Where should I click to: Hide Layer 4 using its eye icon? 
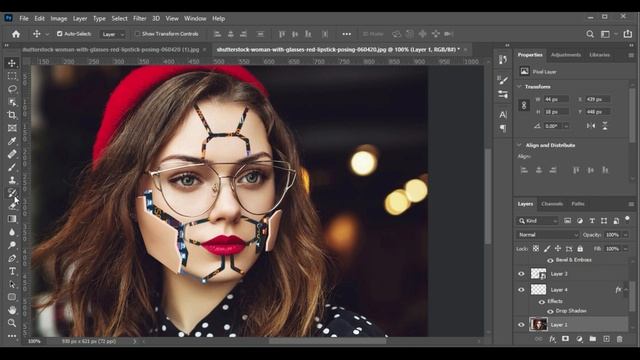(521, 290)
